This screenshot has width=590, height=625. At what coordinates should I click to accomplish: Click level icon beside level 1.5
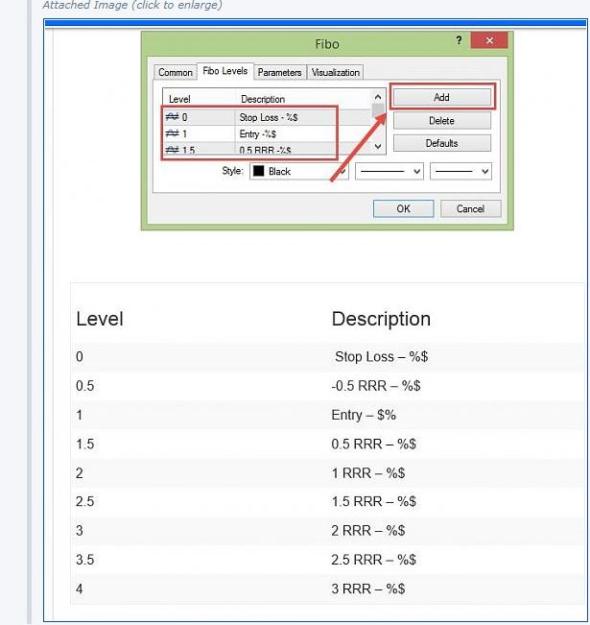click(172, 150)
